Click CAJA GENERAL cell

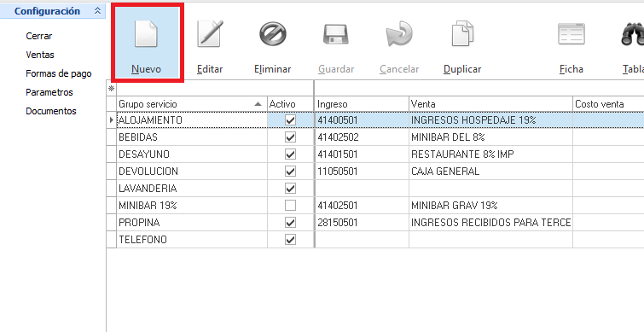490,171
